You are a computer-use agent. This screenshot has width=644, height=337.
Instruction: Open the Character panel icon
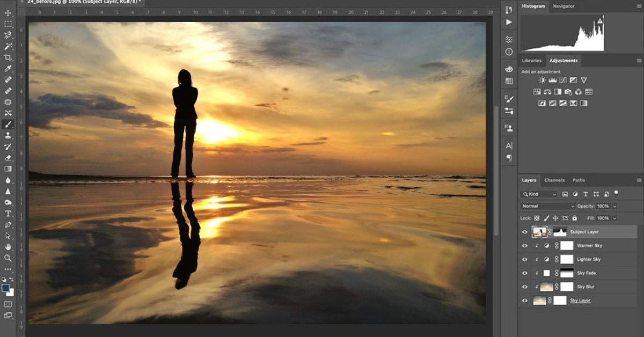tap(509, 145)
